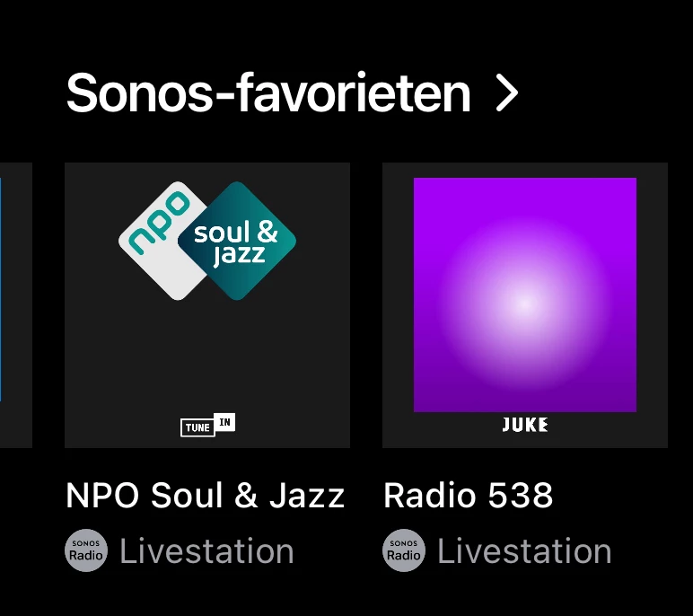Select the purple Radio 538 artwork
This screenshot has width=693, height=616.
tap(525, 294)
